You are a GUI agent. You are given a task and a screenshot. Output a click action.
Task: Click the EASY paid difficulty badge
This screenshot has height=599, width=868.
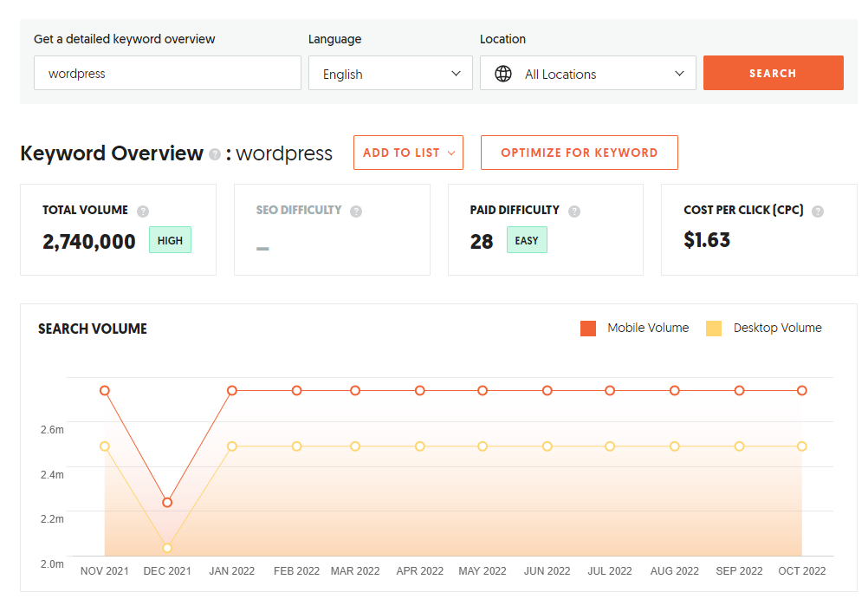coord(527,240)
